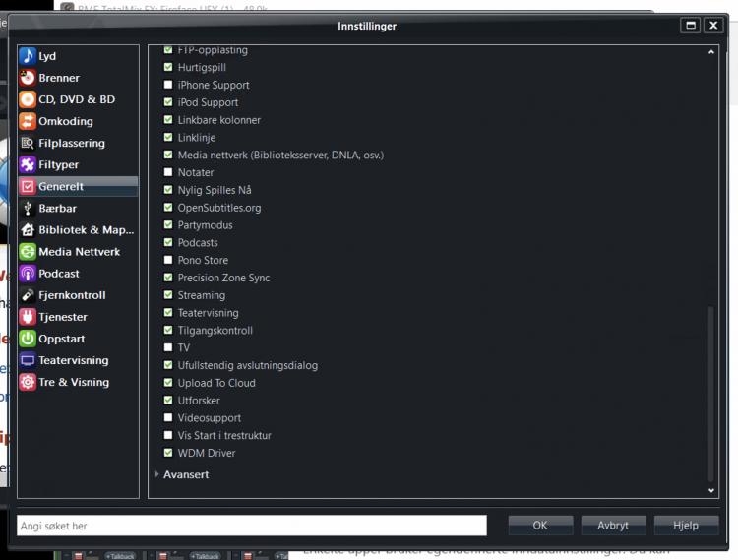
Task: Enable the Pono Store checkbox
Action: (168, 260)
